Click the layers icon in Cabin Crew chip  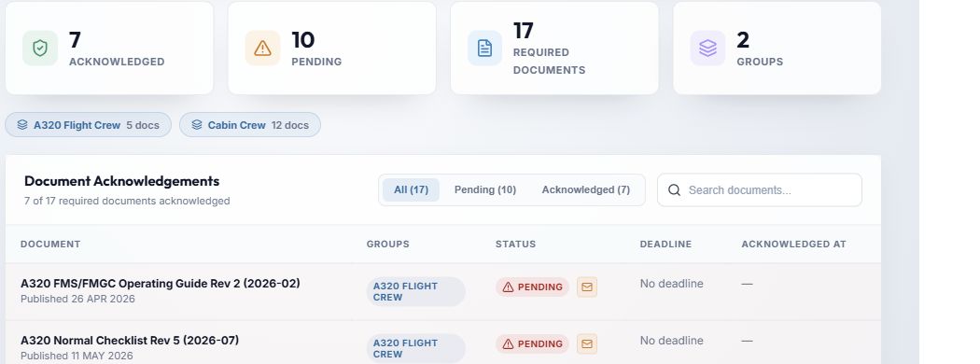[x=197, y=125]
